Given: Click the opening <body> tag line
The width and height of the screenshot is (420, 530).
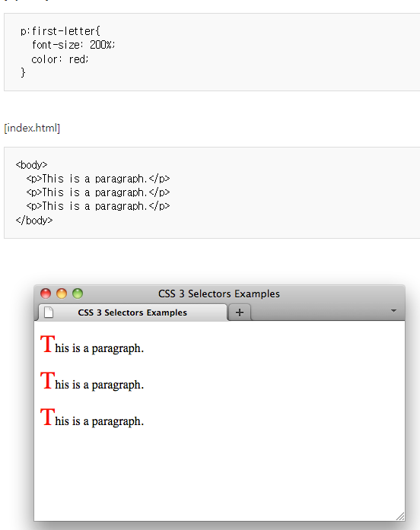Looking at the screenshot, I should click(31, 165).
